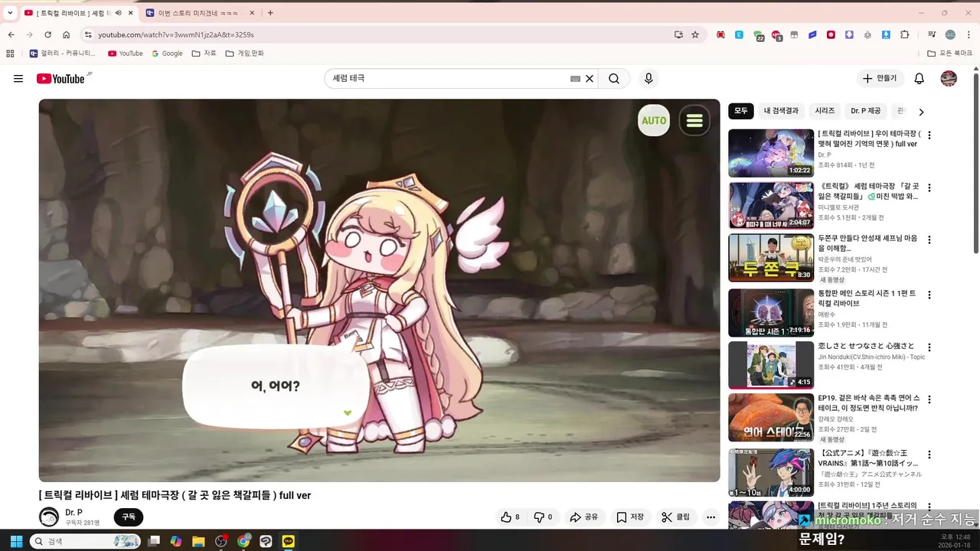
Task: Open File Explorer from the taskbar
Action: pyautogui.click(x=198, y=541)
